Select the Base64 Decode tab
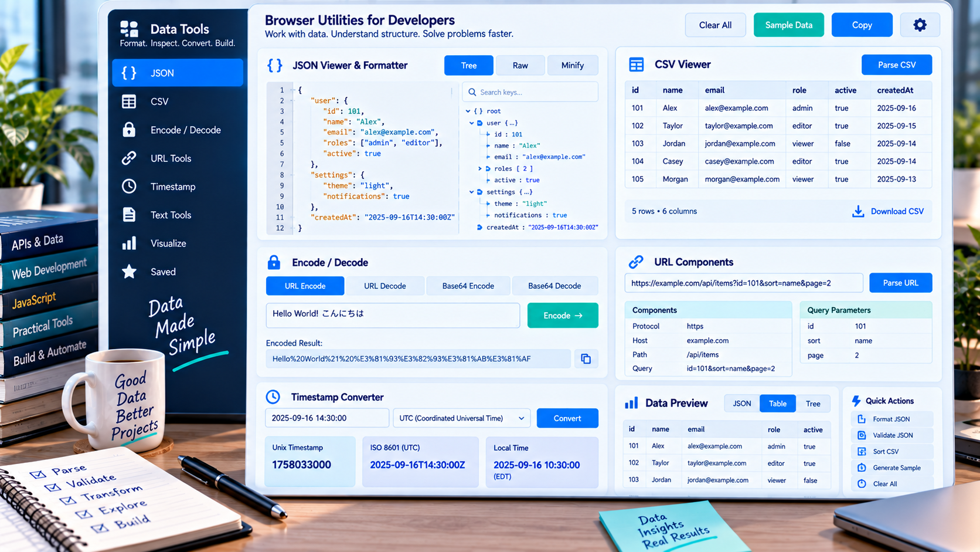The width and height of the screenshot is (980, 552). pos(554,286)
